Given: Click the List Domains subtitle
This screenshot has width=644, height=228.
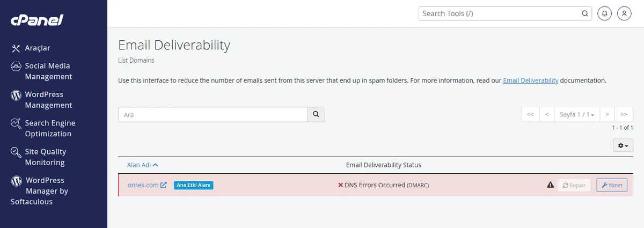Looking at the screenshot, I should tap(136, 61).
